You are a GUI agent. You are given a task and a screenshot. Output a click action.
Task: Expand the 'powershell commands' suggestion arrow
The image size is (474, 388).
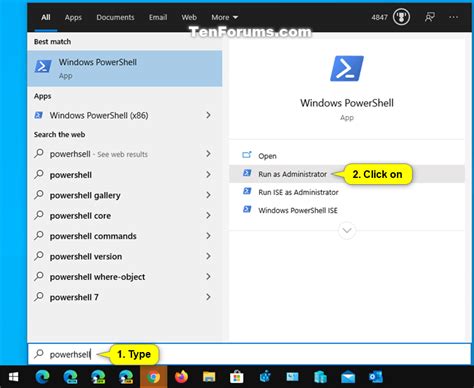point(208,236)
